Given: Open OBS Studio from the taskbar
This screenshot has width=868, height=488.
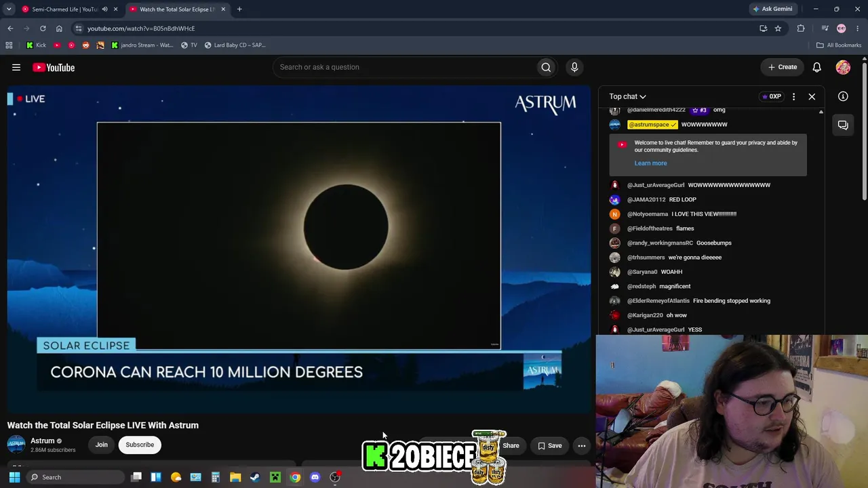Looking at the screenshot, I should pos(335,477).
